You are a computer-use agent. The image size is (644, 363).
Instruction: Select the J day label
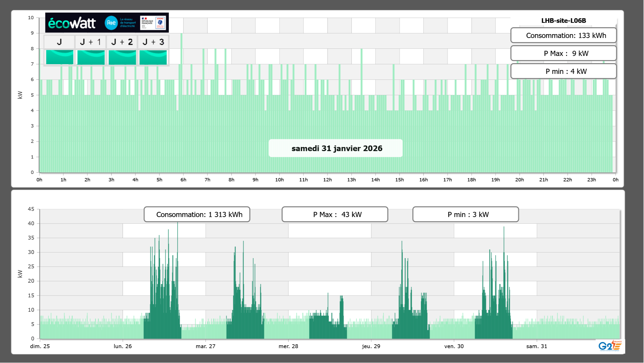[x=59, y=42]
